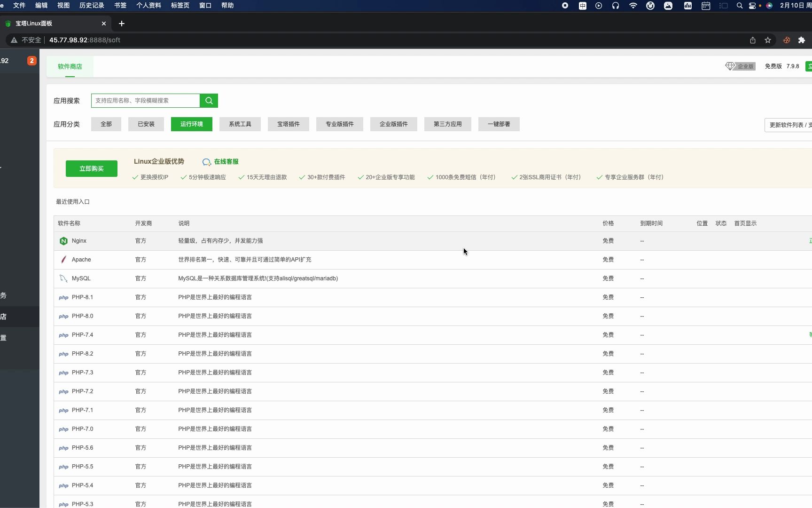The image size is (812, 508).
Task: Filter by 第三方应用 category
Action: [448, 124]
